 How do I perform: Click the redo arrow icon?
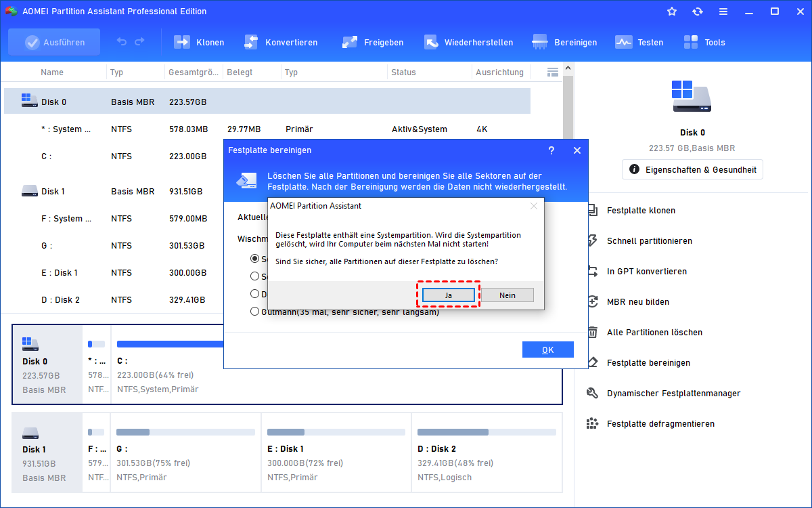point(139,42)
